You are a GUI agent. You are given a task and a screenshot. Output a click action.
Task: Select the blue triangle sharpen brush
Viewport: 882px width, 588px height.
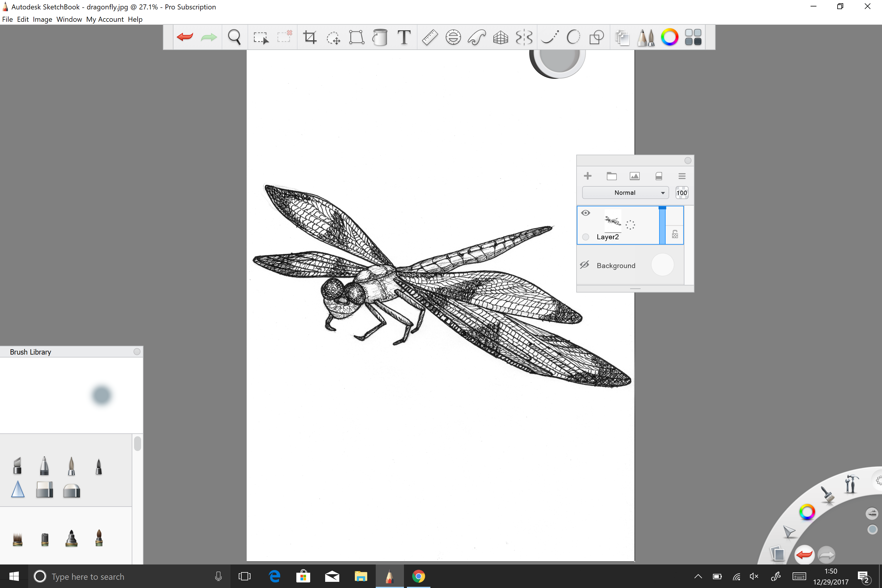(18, 490)
